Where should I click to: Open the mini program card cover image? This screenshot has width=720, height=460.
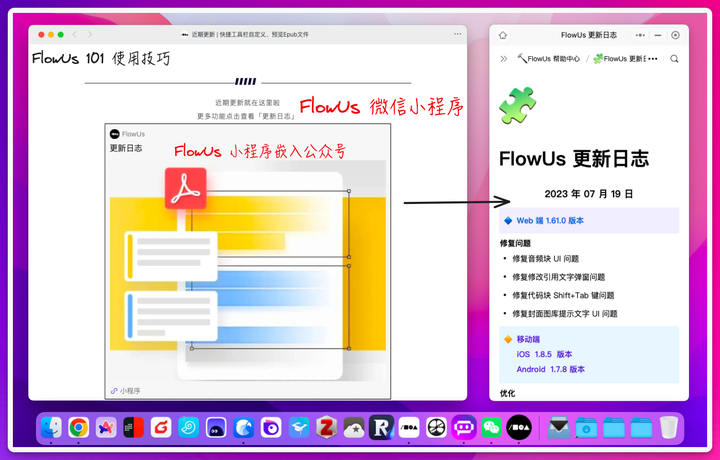pyautogui.click(x=248, y=271)
